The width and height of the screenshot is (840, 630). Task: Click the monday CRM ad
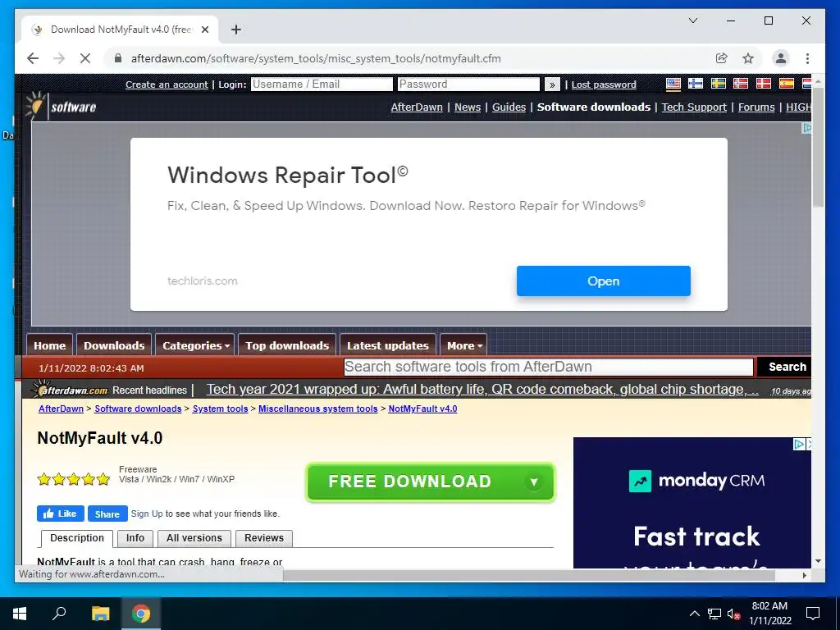click(692, 503)
